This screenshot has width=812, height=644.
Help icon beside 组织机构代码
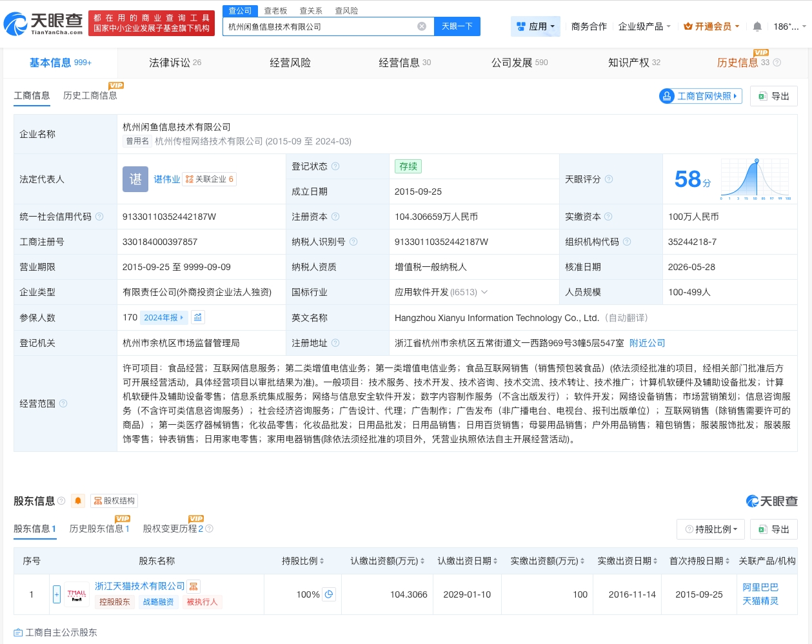(x=627, y=242)
